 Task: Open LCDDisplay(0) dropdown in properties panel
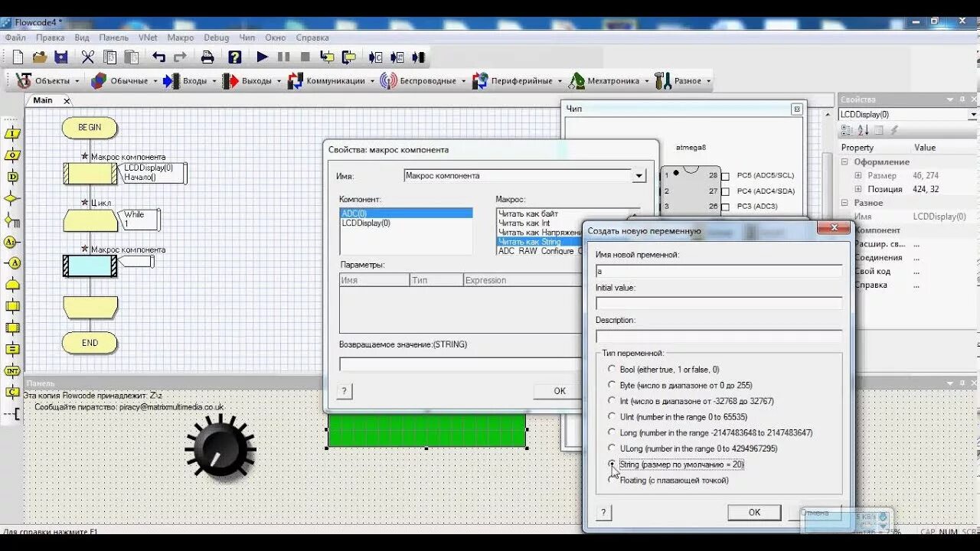click(x=973, y=115)
